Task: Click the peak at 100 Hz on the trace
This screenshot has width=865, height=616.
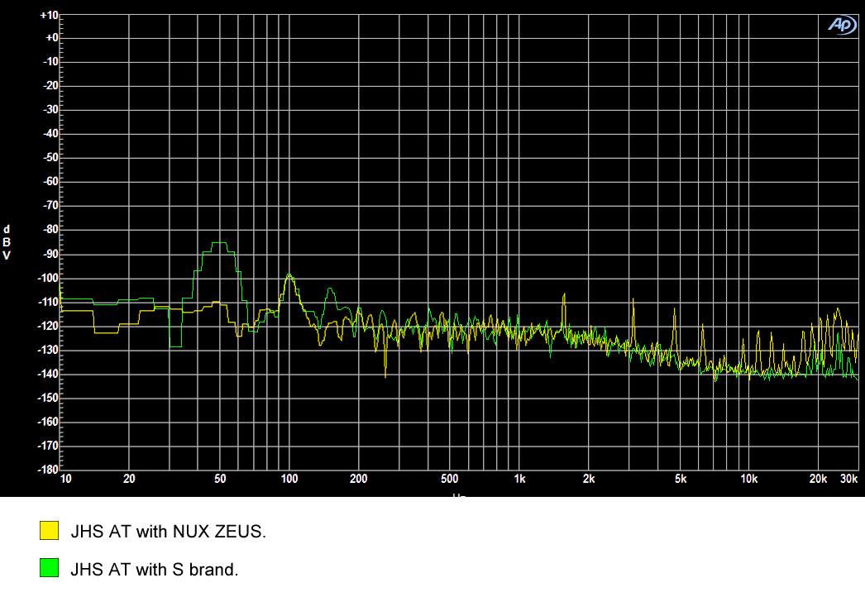Action: pyautogui.click(x=289, y=275)
